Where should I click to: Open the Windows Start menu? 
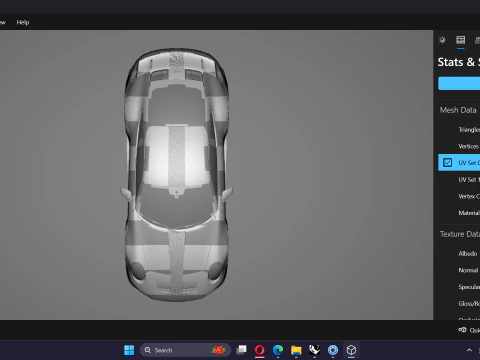tap(129, 350)
